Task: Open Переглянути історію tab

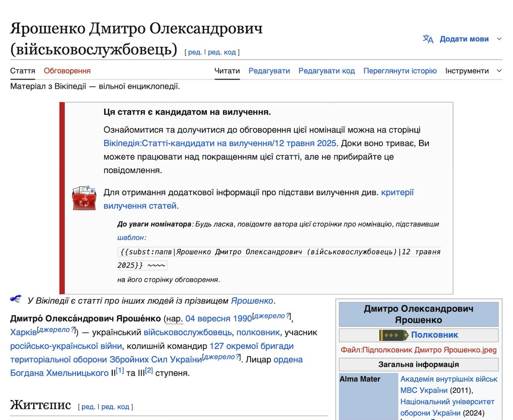Action: click(400, 71)
